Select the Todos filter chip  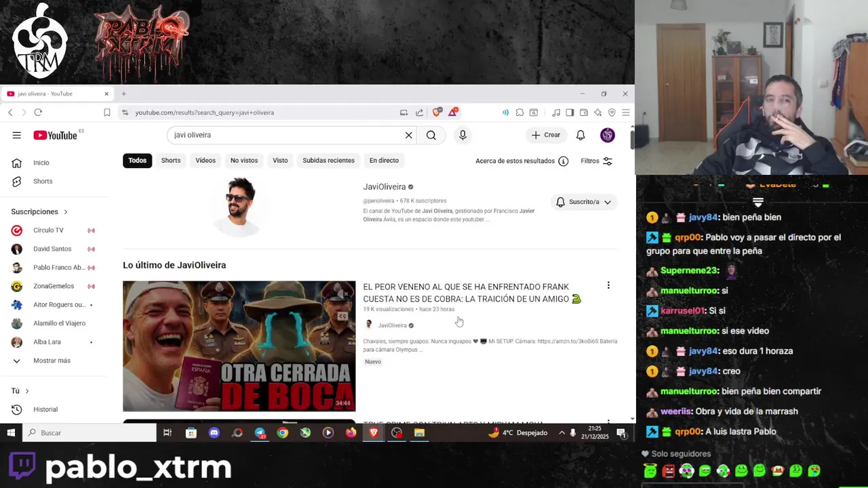137,161
